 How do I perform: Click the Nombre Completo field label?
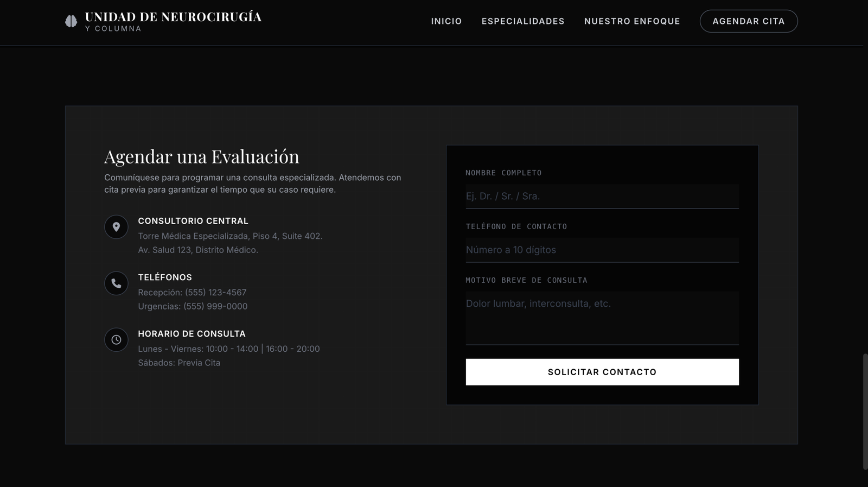point(503,173)
